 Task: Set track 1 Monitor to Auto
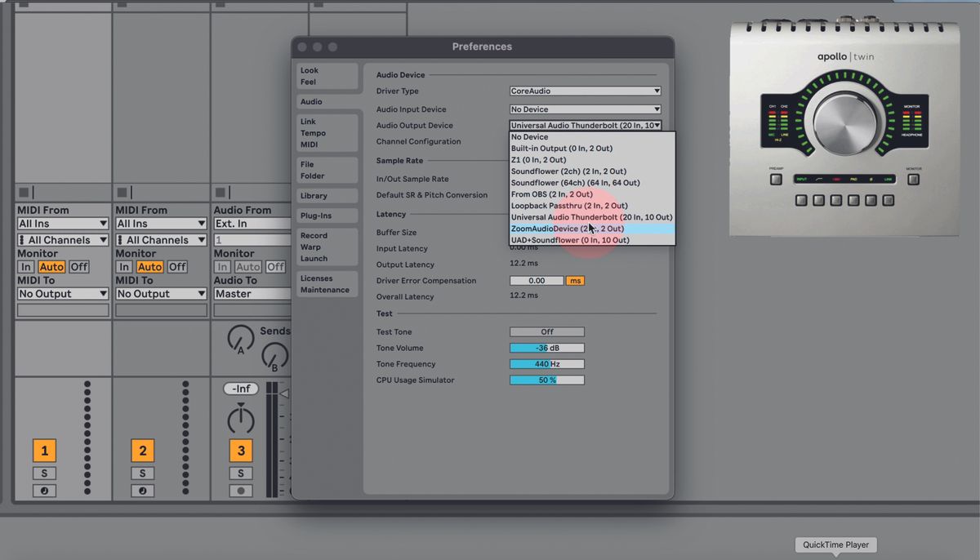[x=51, y=267]
